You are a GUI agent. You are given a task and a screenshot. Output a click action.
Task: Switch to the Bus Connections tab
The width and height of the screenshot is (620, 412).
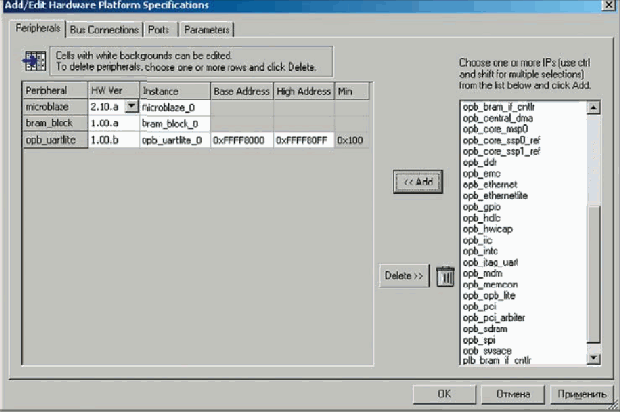click(x=104, y=30)
